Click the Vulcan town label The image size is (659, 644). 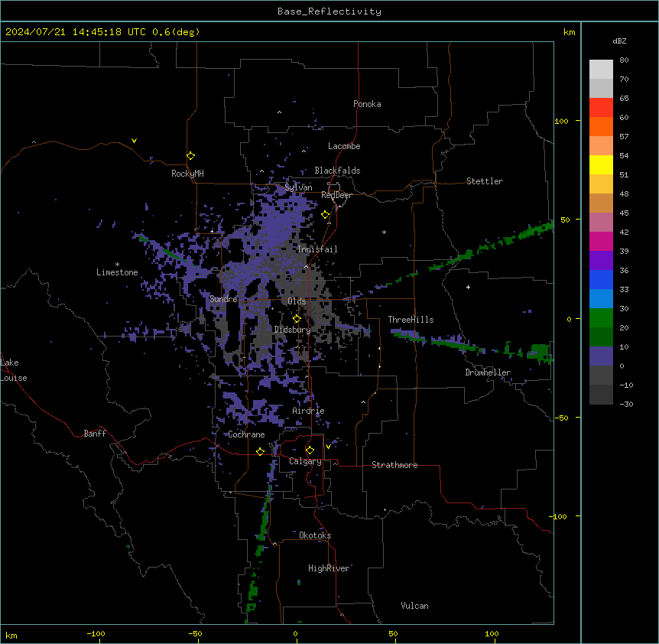click(414, 606)
